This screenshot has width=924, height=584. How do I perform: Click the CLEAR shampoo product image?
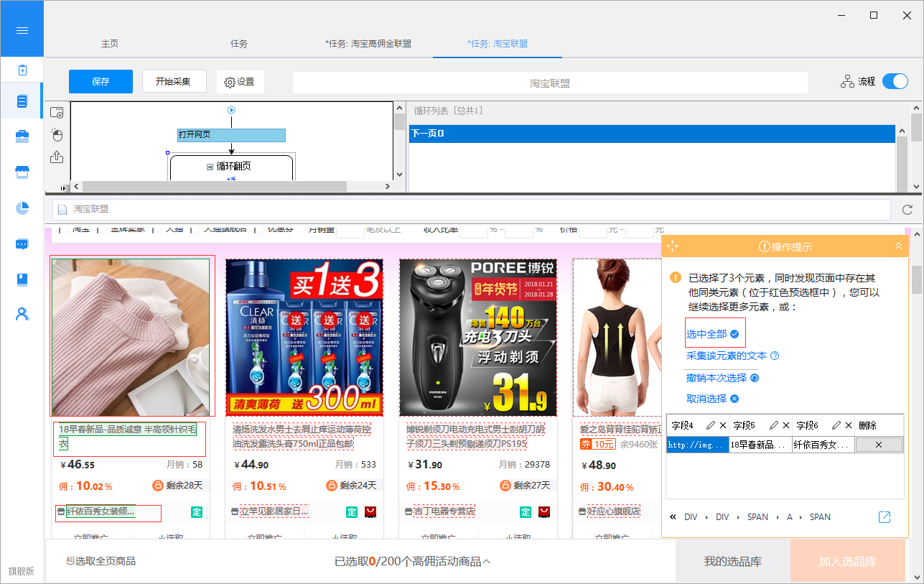click(x=304, y=337)
